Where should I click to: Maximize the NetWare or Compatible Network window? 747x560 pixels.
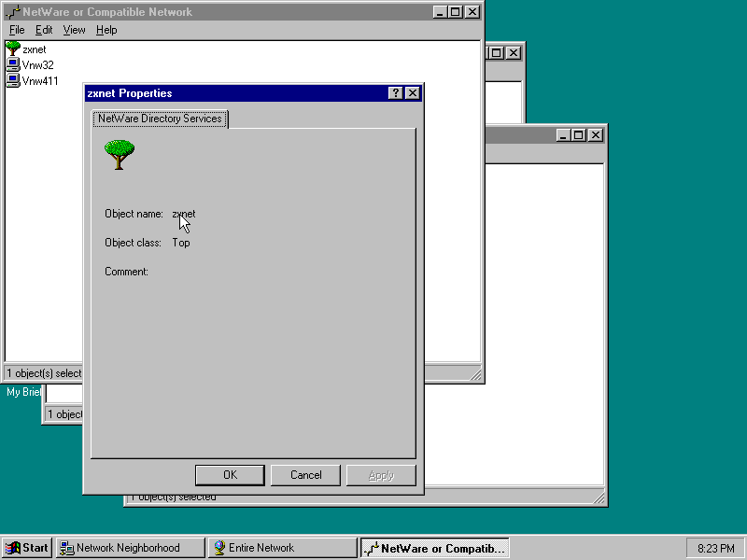[455, 12]
